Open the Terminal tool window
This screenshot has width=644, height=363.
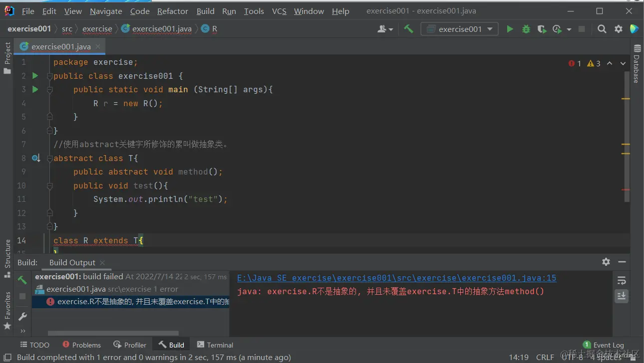pos(215,345)
